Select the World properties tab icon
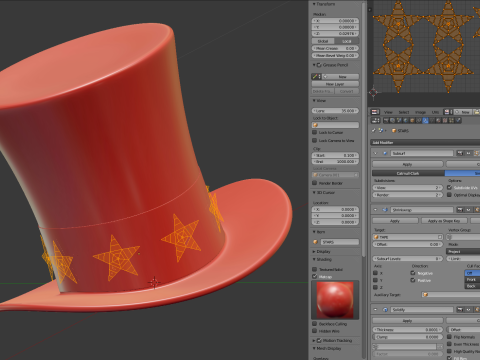Screen dimensions: 480x360 [406, 120]
